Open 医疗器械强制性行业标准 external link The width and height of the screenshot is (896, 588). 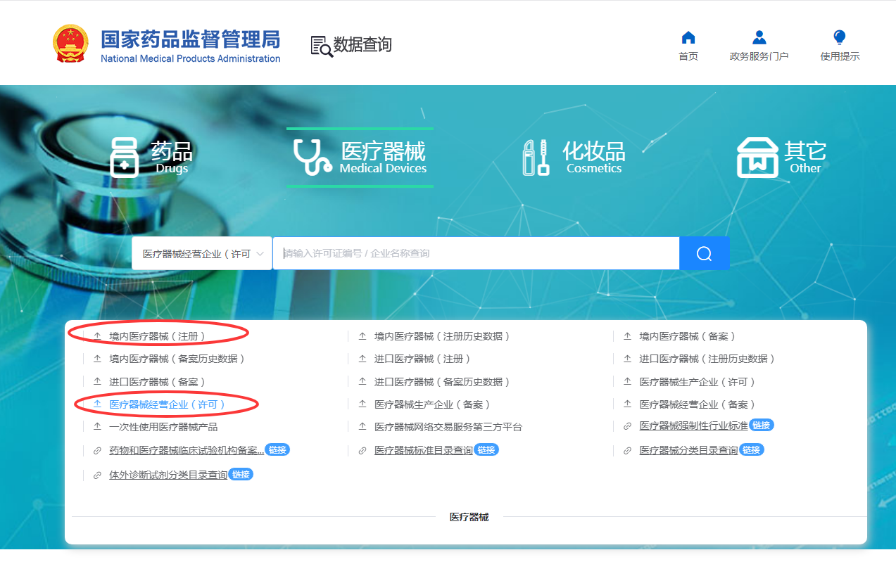click(x=693, y=426)
